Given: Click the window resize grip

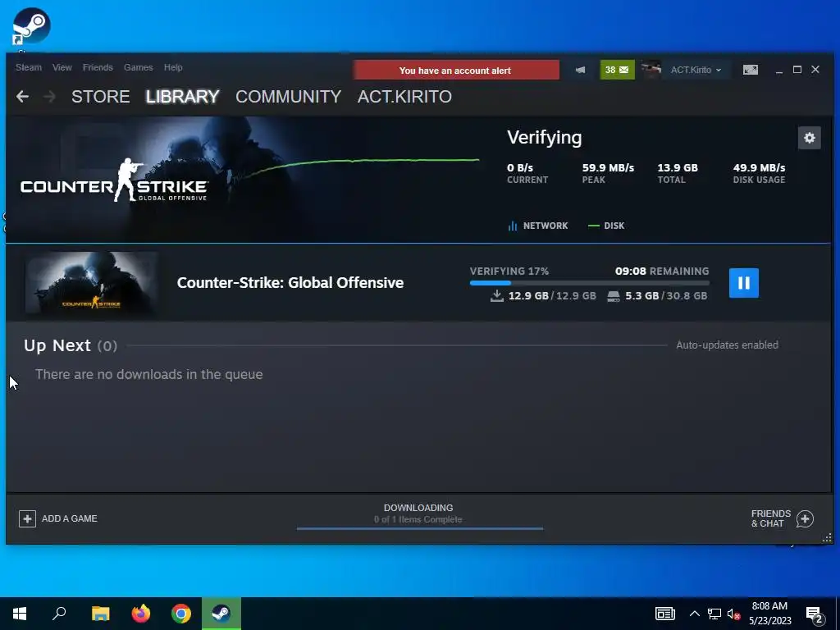Looking at the screenshot, I should 827,538.
